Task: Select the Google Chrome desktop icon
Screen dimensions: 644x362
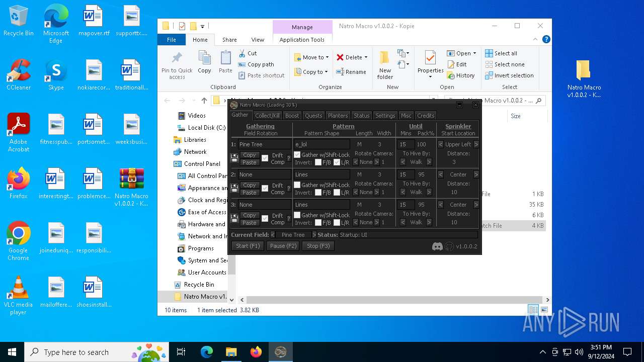Action: pos(19,241)
